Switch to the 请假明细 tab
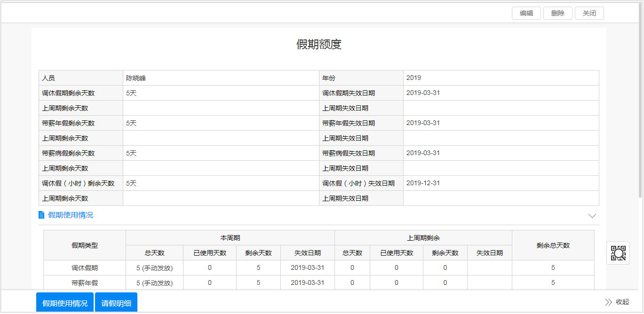 click(x=116, y=303)
